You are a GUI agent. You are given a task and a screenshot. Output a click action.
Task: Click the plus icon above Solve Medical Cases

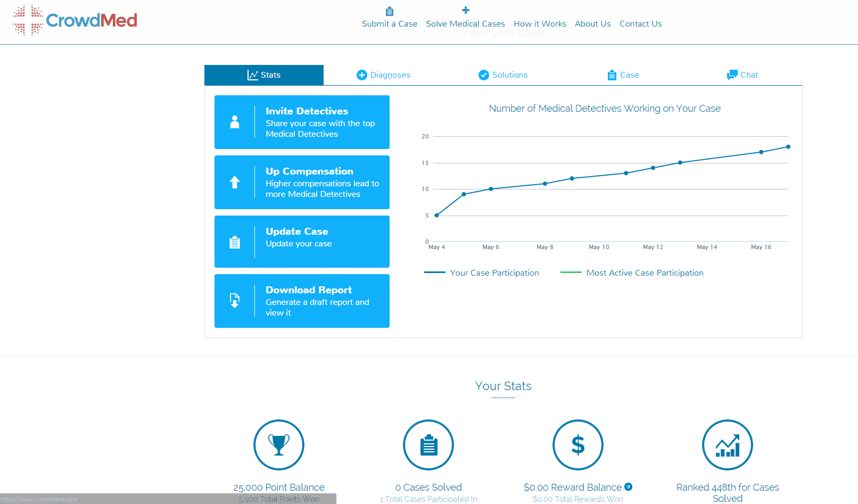pos(465,10)
